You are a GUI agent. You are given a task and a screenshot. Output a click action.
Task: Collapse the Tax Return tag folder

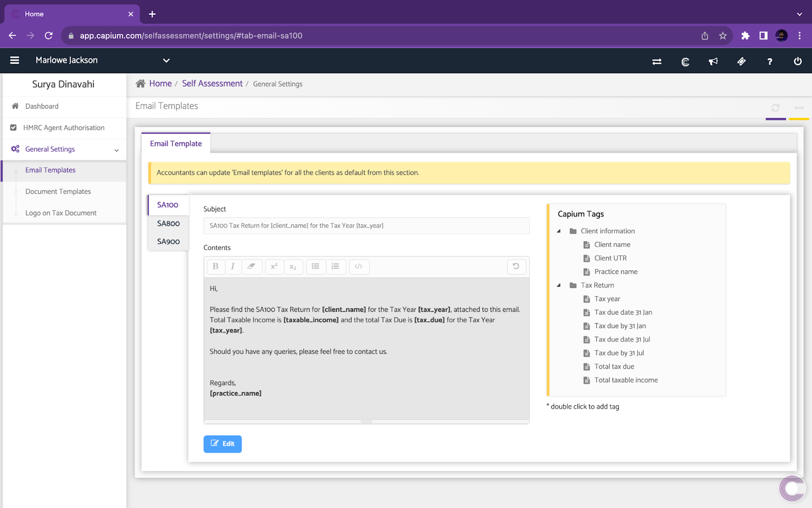559,285
